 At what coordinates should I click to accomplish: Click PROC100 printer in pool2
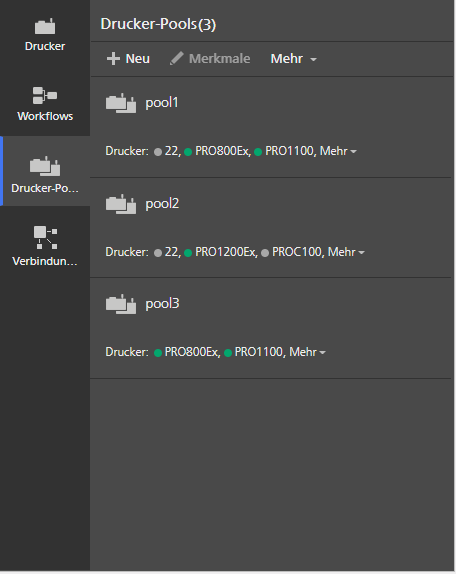(x=296, y=252)
